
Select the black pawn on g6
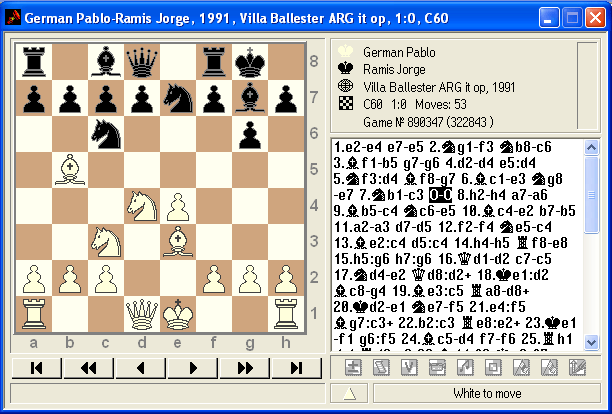coord(250,134)
